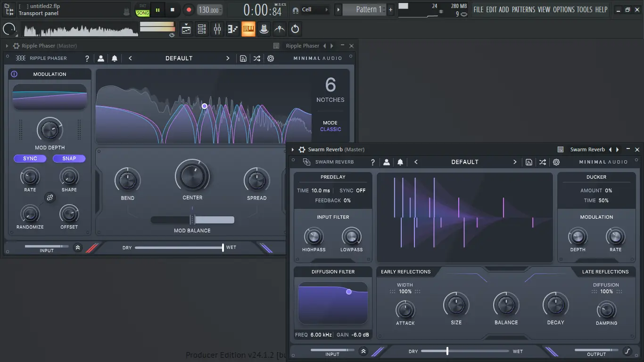Open the Piano roll icon

(233, 29)
